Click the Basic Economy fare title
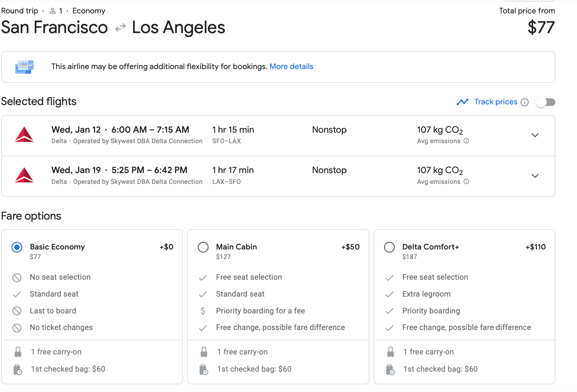The width and height of the screenshot is (577, 392). [x=57, y=247]
